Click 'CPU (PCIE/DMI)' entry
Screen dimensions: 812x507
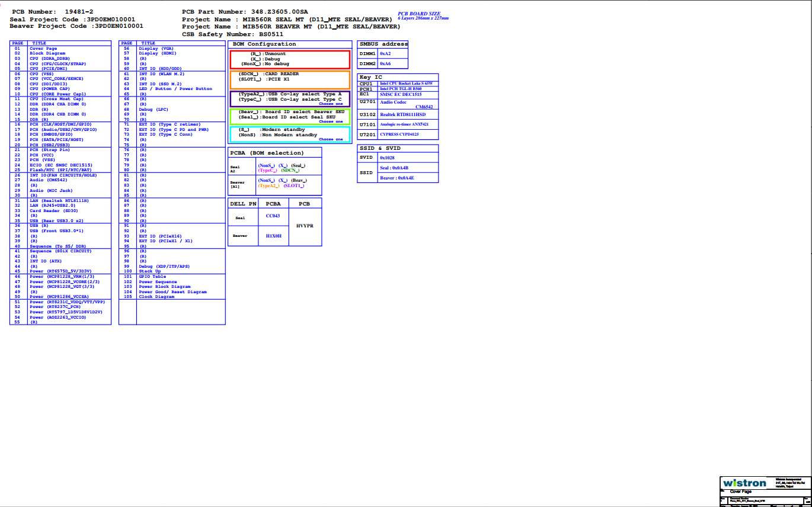49,69
